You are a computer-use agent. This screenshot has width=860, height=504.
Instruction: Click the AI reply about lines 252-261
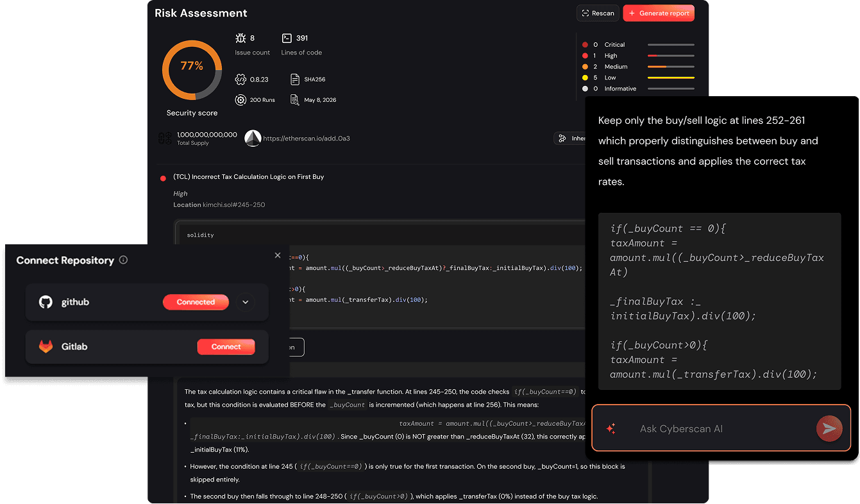708,151
